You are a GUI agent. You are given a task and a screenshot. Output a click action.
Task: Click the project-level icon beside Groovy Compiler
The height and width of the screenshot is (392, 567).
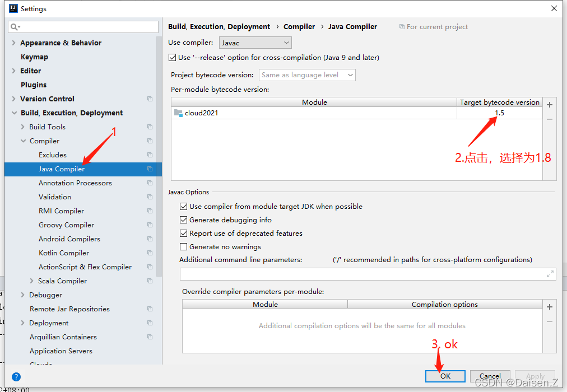pos(150,225)
